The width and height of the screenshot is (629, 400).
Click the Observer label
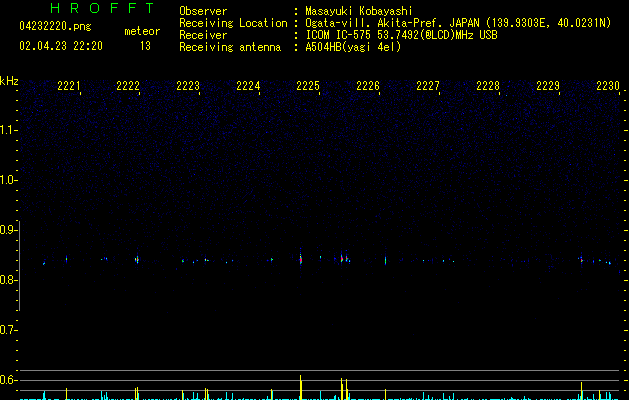pyautogui.click(x=203, y=11)
